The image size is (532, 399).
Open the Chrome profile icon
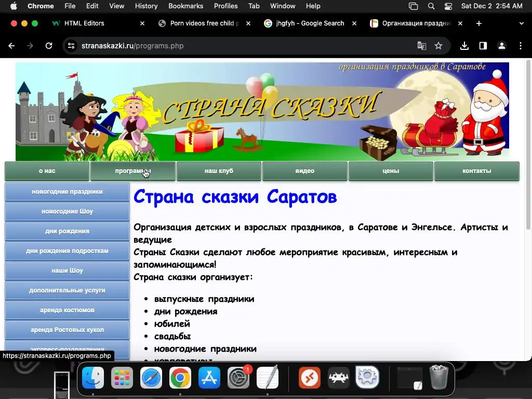[x=502, y=46]
